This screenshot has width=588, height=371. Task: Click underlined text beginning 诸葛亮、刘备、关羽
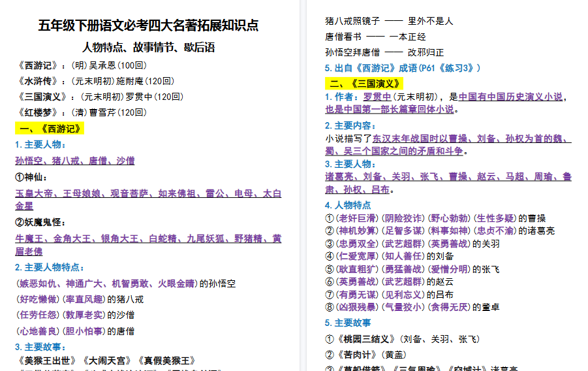448,183
